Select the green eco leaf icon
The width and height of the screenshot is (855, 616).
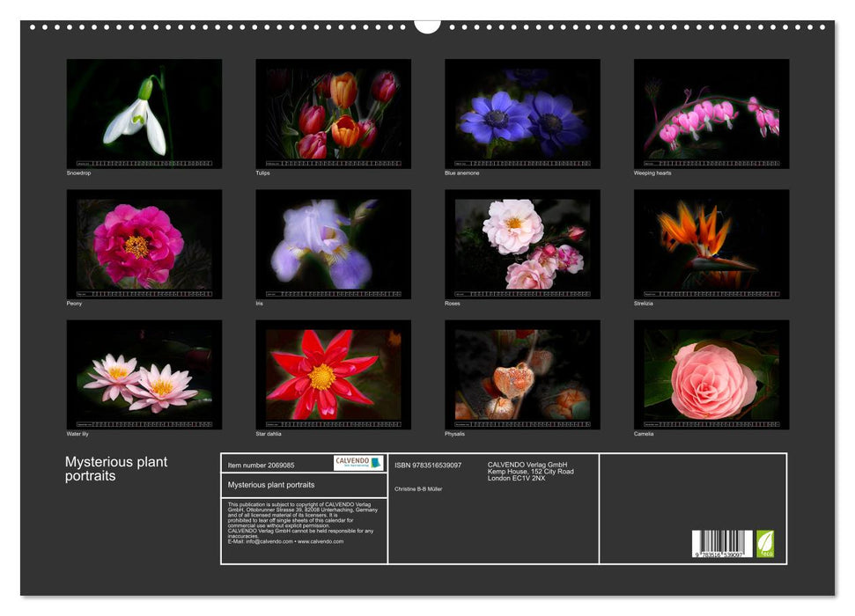click(764, 544)
